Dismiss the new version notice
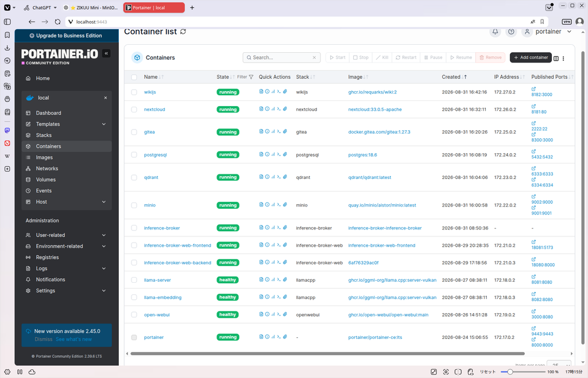Viewport: 588px width, 378px height. [44, 339]
